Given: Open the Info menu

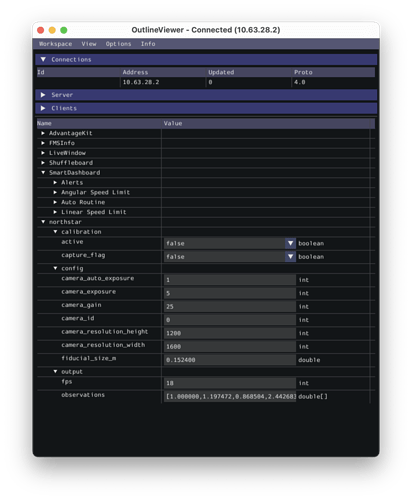Looking at the screenshot, I should 148,44.
